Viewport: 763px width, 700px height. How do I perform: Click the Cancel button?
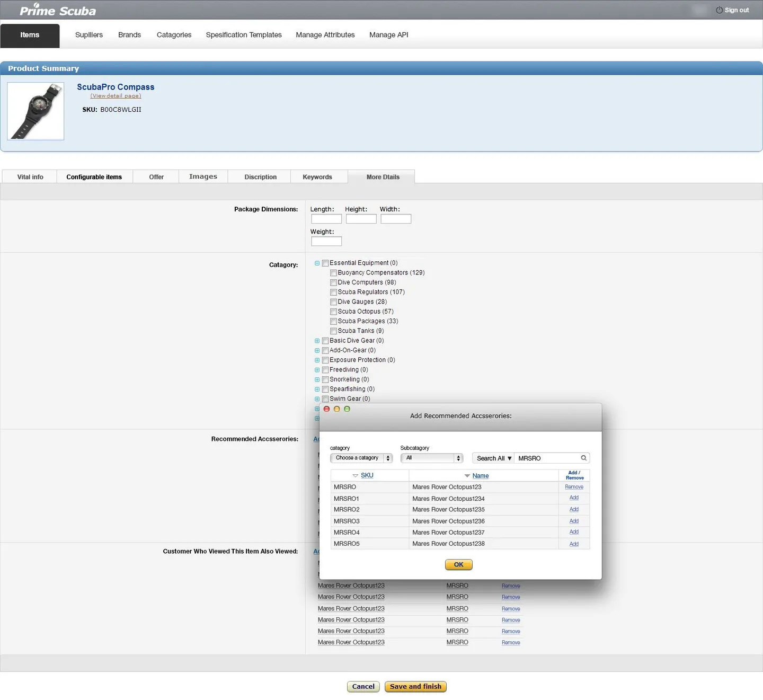point(363,687)
